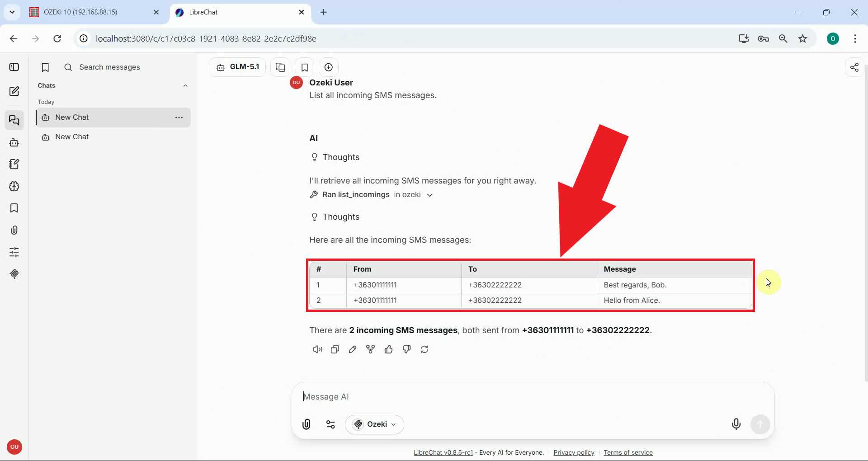Expand the second Thoughts section
Screen dimensions: 868x461
(x=335, y=217)
